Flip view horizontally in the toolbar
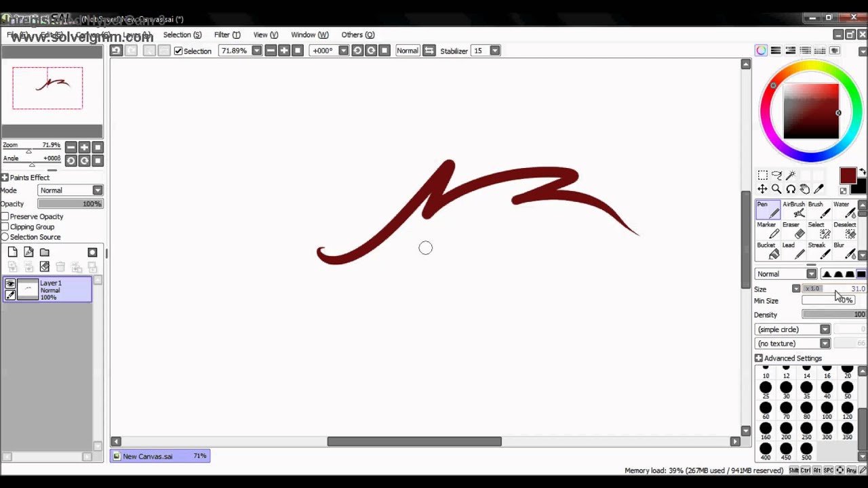This screenshot has width=868, height=488. [429, 51]
